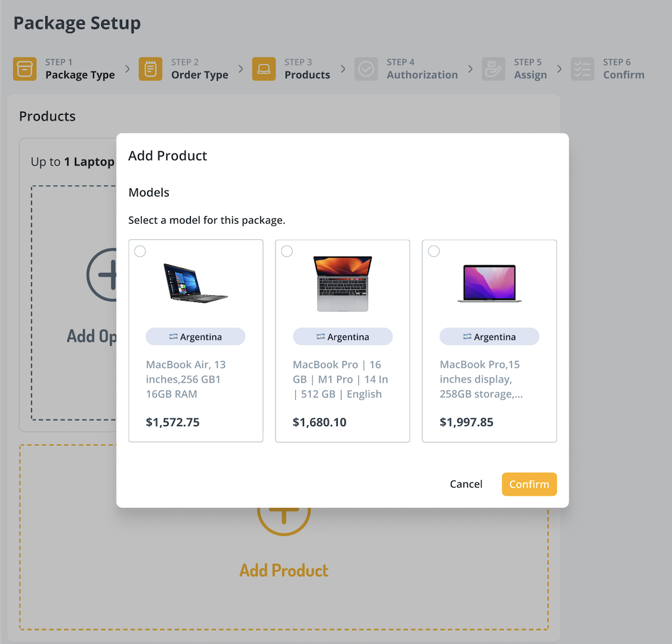Click the Argentina country badge on MacBook Pro card

(342, 337)
